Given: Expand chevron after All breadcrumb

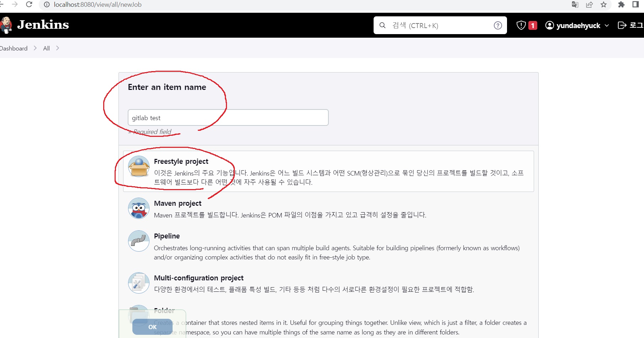Looking at the screenshot, I should coord(58,48).
